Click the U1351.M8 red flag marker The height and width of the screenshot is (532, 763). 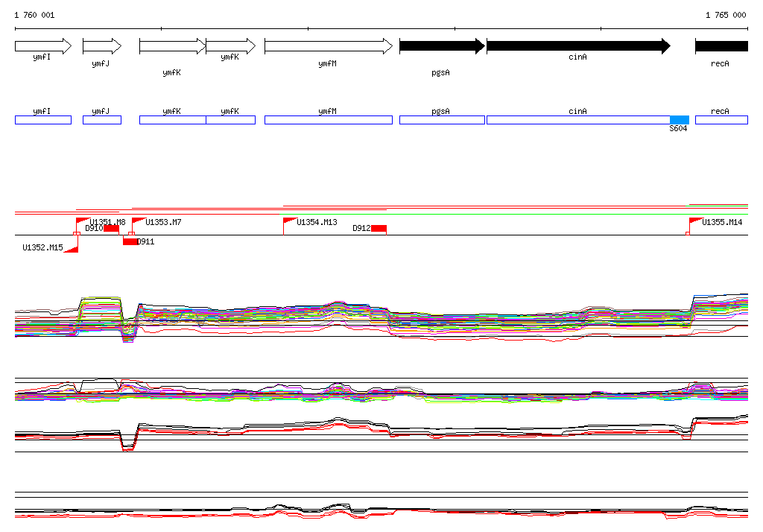tap(83, 221)
